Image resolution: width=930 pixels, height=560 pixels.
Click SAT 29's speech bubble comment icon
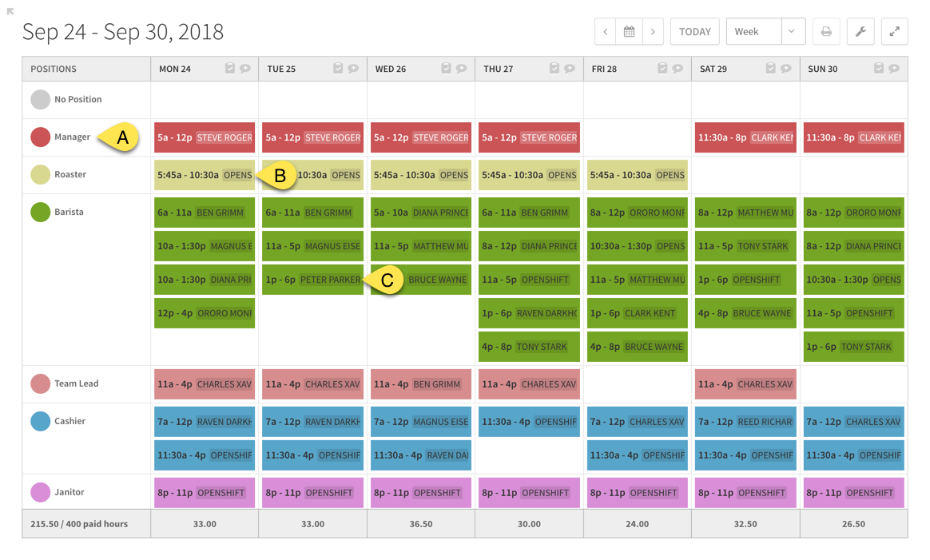tap(785, 69)
